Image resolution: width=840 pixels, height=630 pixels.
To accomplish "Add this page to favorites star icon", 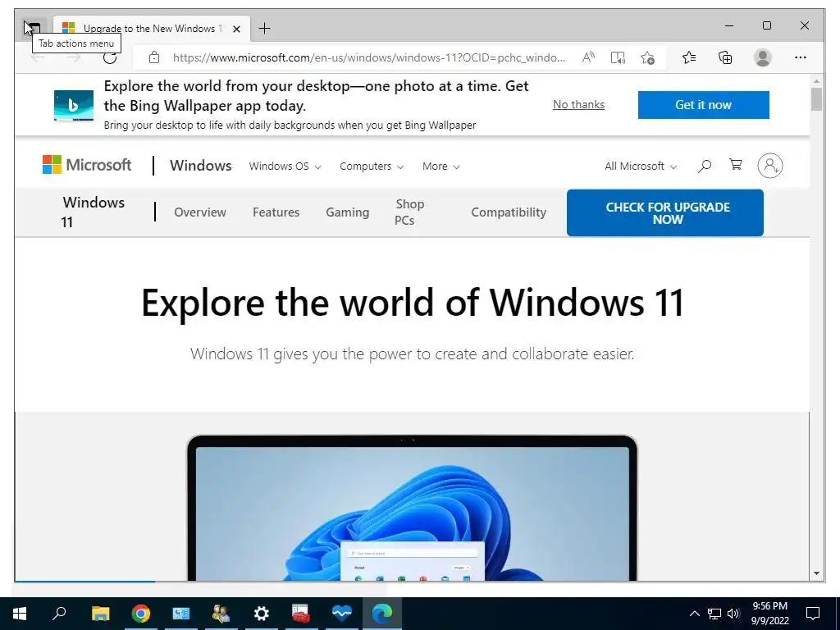I will [647, 57].
